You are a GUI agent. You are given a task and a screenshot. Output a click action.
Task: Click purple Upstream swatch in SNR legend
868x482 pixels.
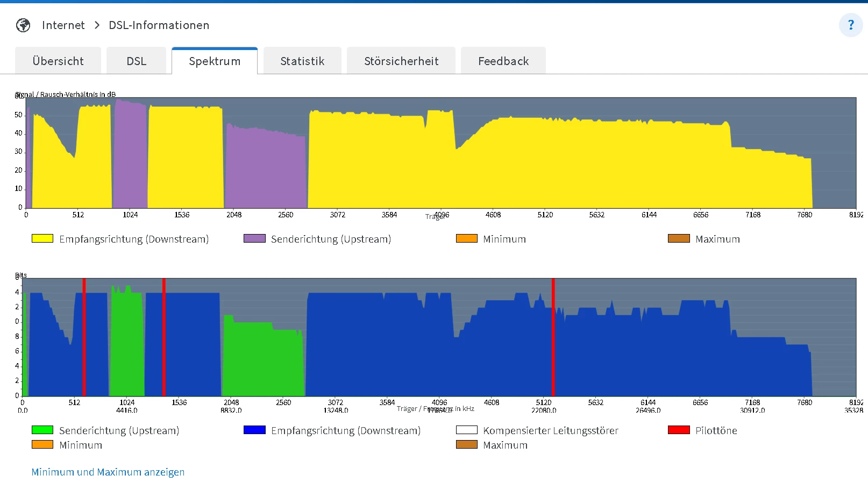(254, 239)
